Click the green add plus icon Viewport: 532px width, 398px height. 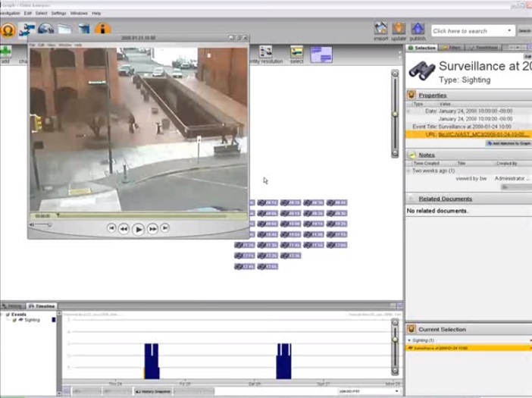(x=5, y=52)
